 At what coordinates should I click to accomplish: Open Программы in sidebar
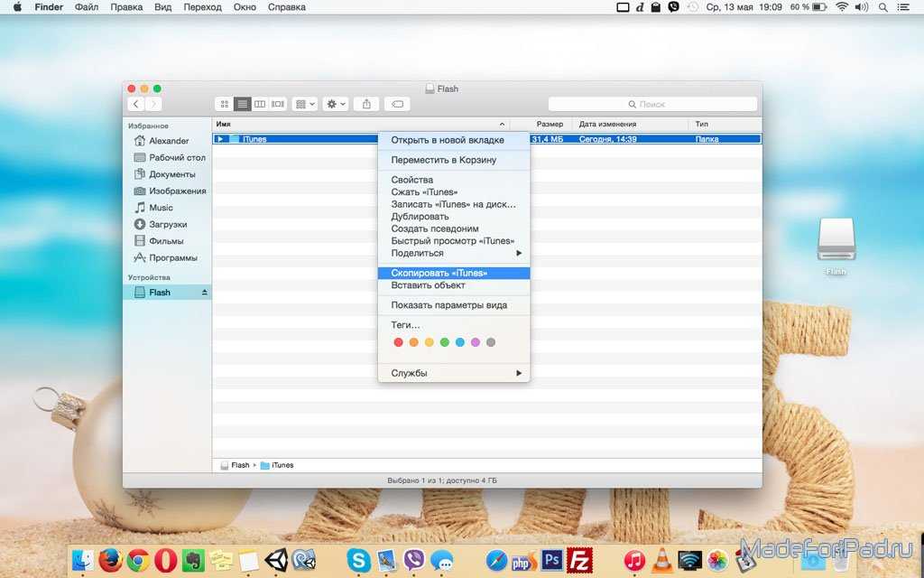pyautogui.click(x=165, y=257)
